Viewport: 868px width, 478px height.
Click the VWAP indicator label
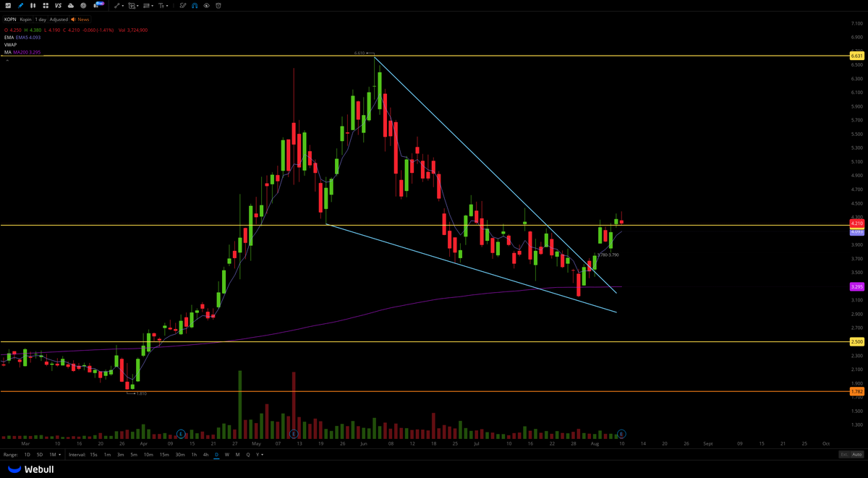(10, 45)
